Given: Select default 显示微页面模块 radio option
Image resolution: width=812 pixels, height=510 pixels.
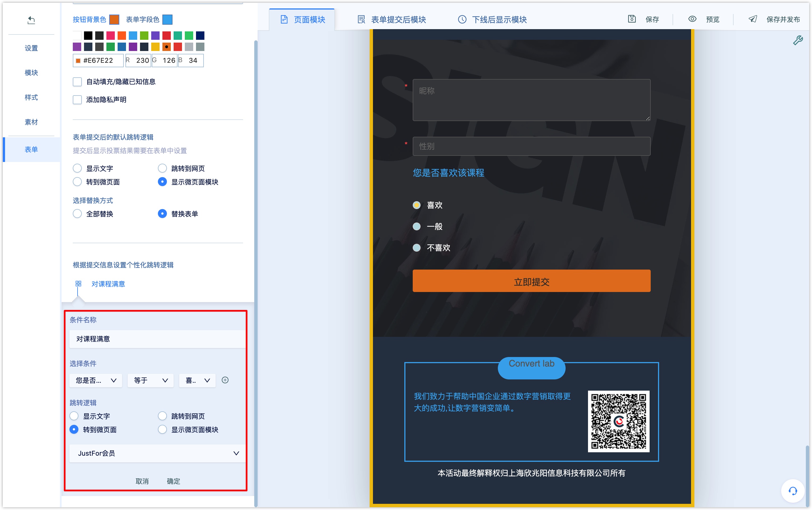Looking at the screenshot, I should coord(162,182).
